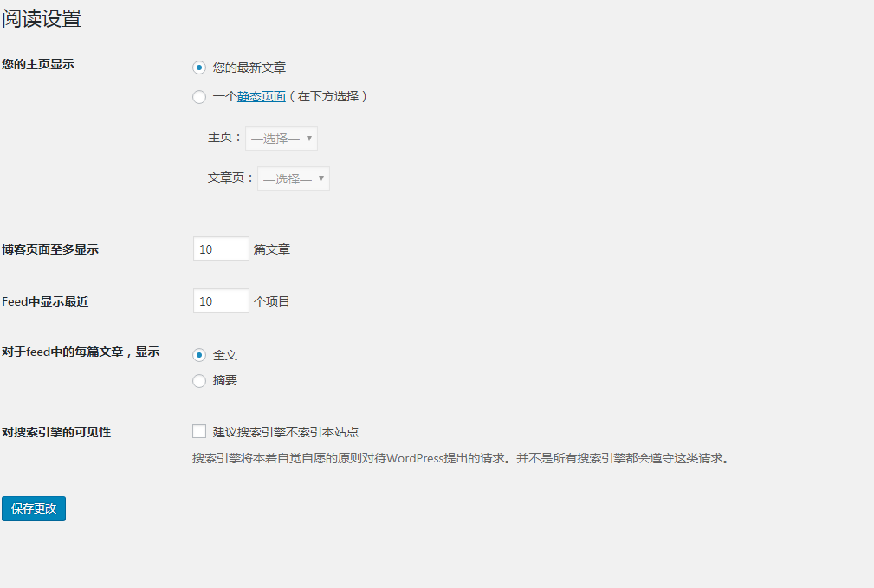Click the 对搜索引擎的可见性 label

56,432
